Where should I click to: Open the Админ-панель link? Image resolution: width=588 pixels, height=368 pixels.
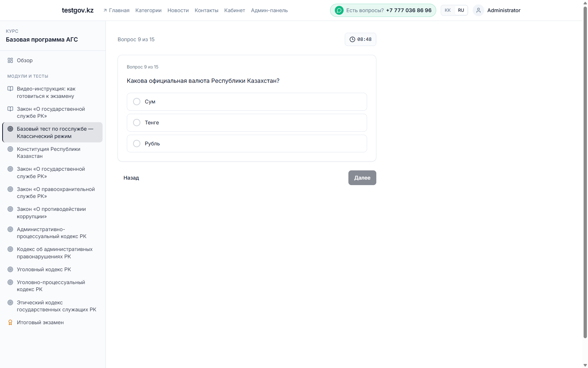coord(269,10)
